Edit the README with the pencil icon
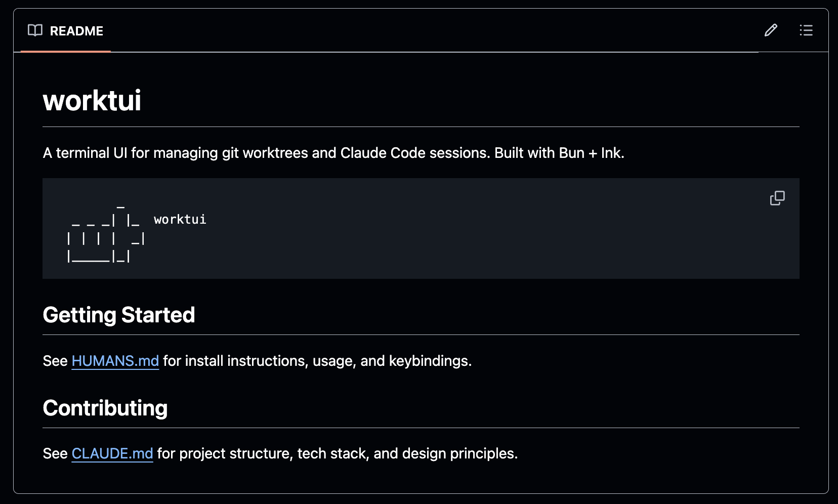The width and height of the screenshot is (838, 504). (x=770, y=30)
